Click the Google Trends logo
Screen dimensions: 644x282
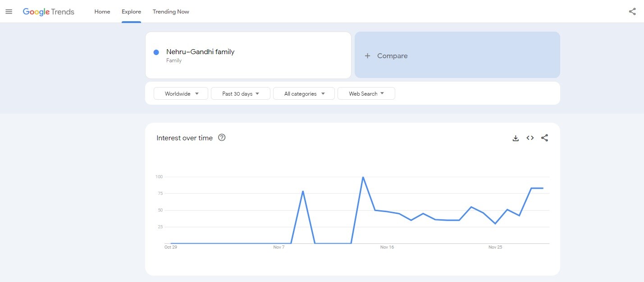49,12
